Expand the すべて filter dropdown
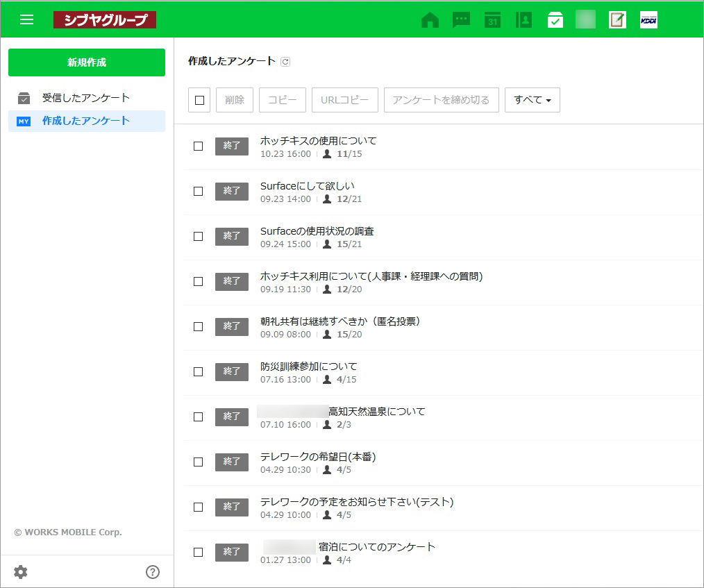The height and width of the screenshot is (588, 704). pyautogui.click(x=532, y=100)
